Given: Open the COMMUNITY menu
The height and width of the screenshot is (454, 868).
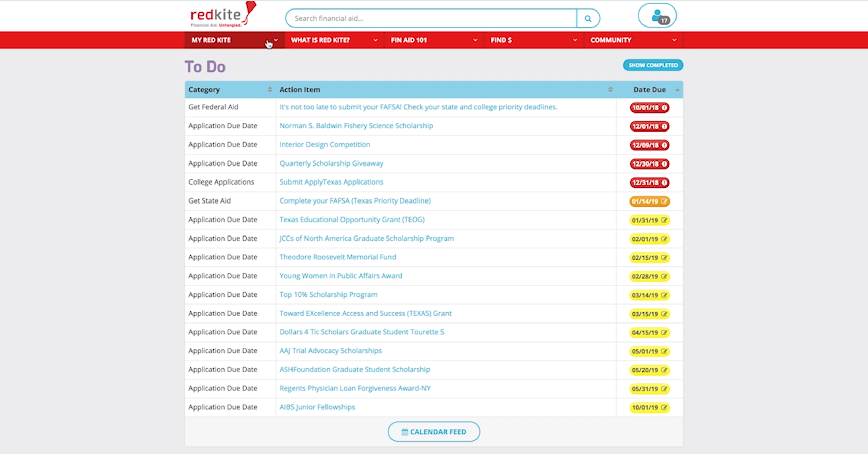Looking at the screenshot, I should [x=633, y=40].
